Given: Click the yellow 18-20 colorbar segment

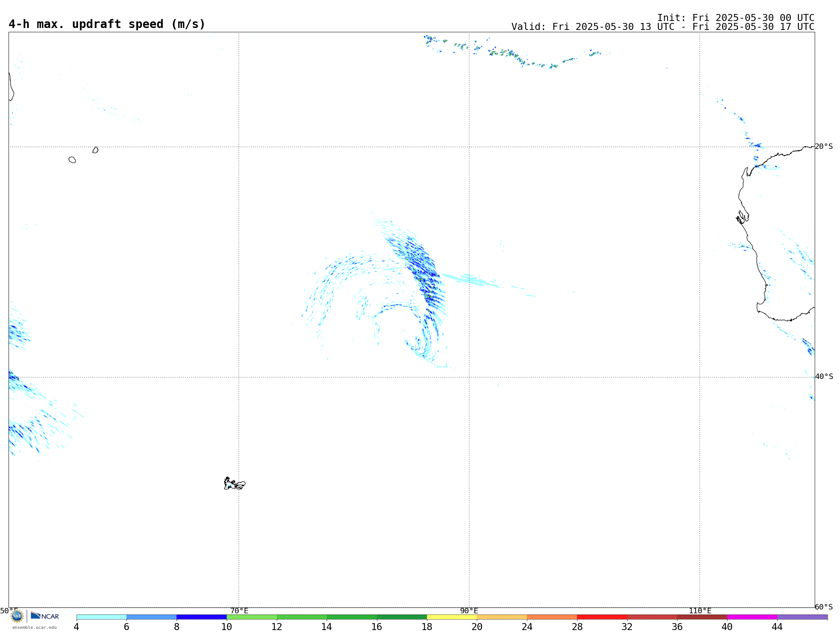Looking at the screenshot, I should (452, 617).
